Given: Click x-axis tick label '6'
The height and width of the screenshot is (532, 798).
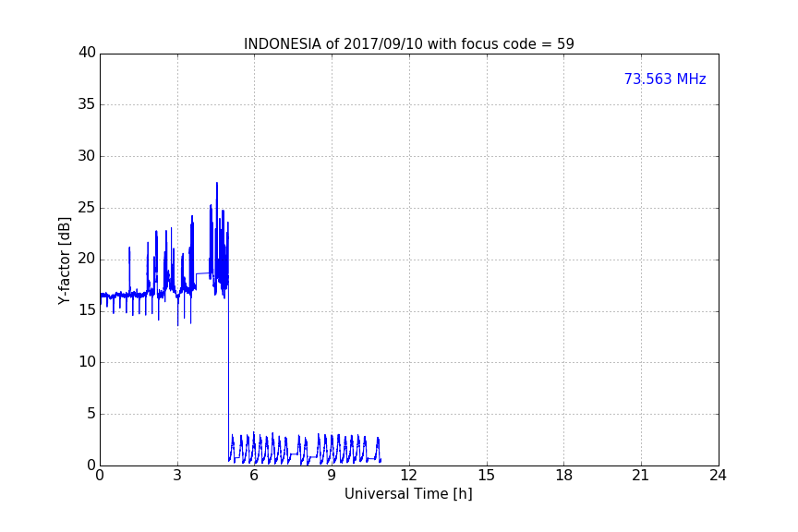Looking at the screenshot, I should pos(255,476).
